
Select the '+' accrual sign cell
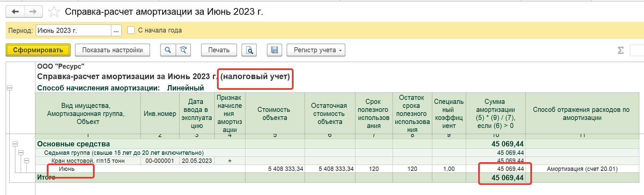[230, 161]
